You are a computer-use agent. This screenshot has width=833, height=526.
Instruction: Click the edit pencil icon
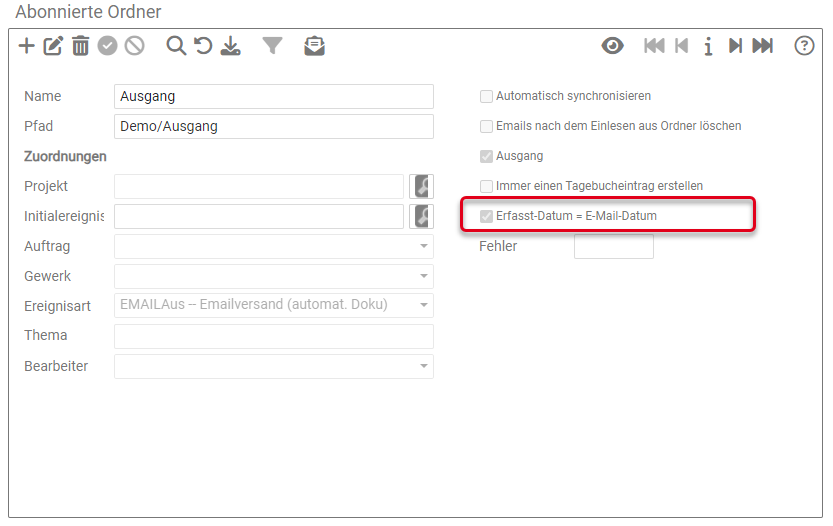pos(53,46)
